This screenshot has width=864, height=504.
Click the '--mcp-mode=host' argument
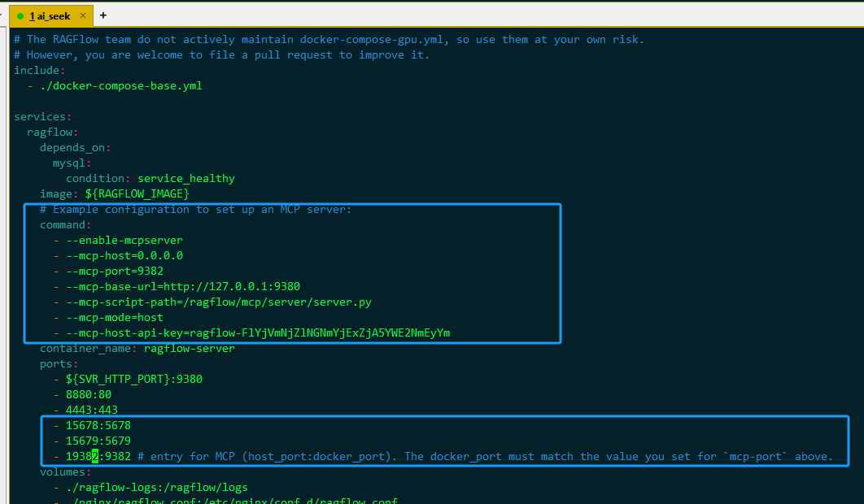(x=115, y=317)
